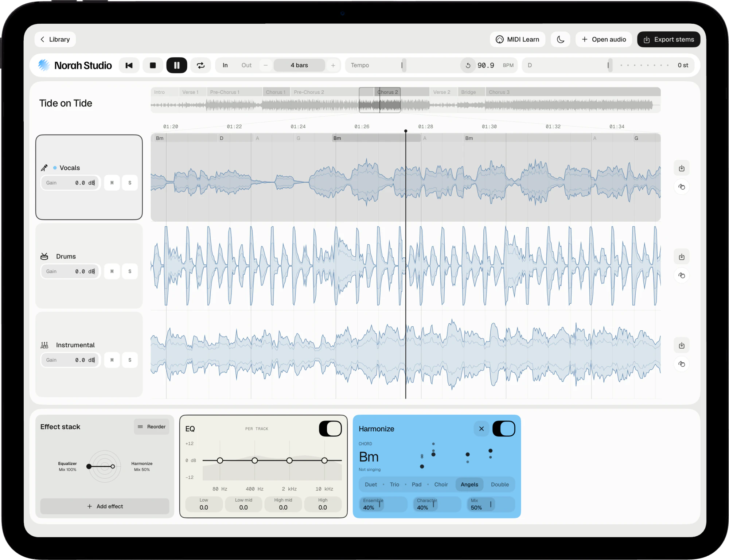The width and height of the screenshot is (729, 560).
Task: Go back to Library
Action: (55, 39)
